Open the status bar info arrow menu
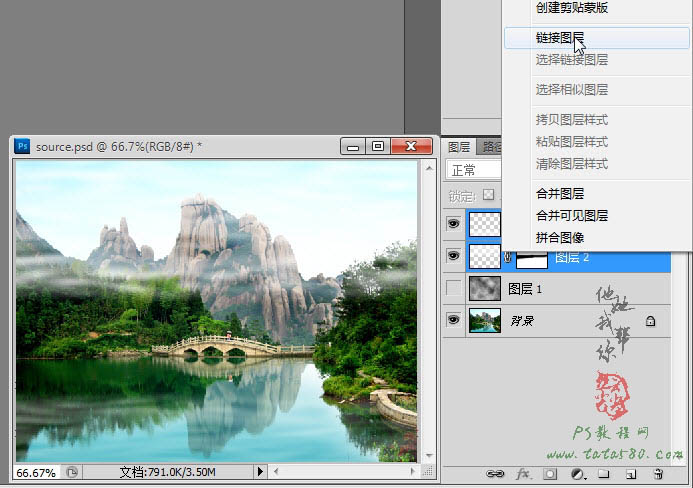 [x=260, y=472]
